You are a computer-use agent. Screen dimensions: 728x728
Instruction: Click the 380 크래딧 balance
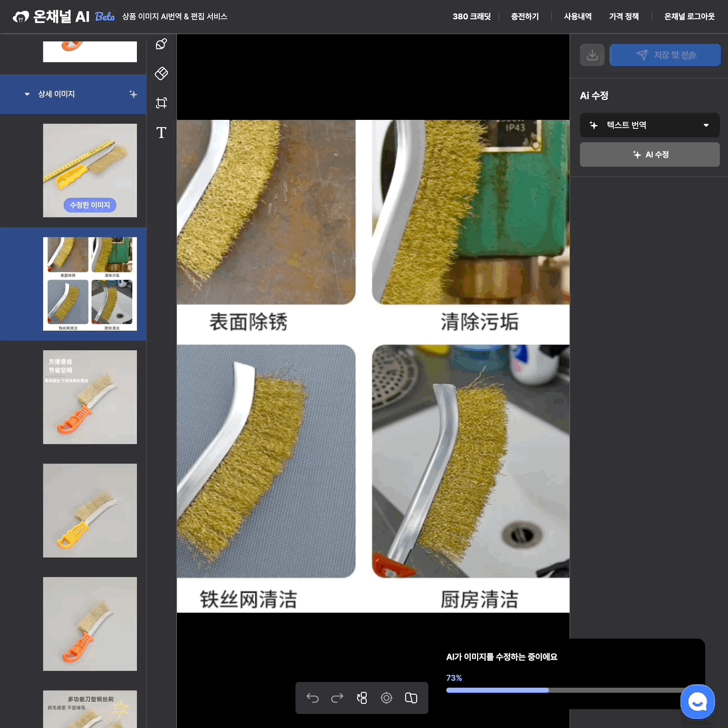pos(472,17)
